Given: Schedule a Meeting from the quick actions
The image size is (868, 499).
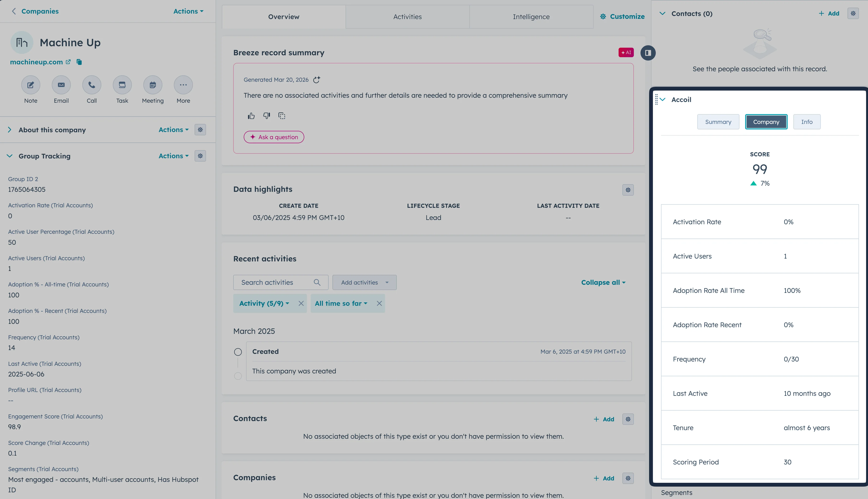Looking at the screenshot, I should (x=153, y=85).
